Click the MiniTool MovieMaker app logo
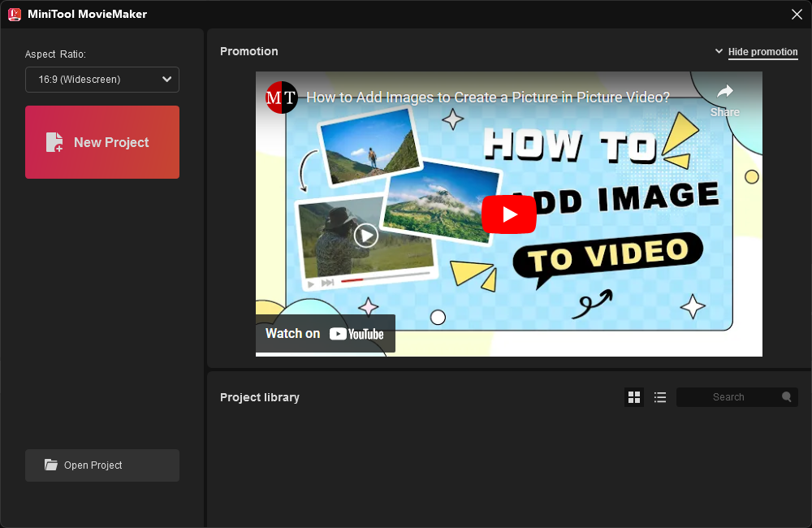 (15, 14)
